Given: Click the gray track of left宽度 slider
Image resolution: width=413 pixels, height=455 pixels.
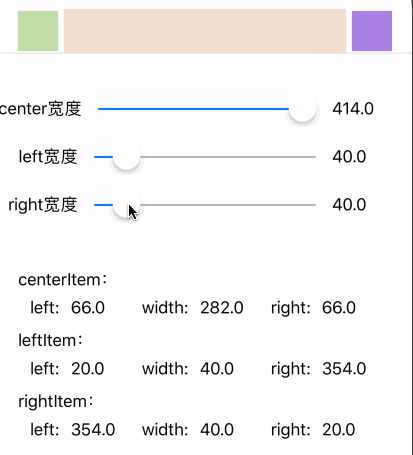Looking at the screenshot, I should pyautogui.click(x=228, y=157).
